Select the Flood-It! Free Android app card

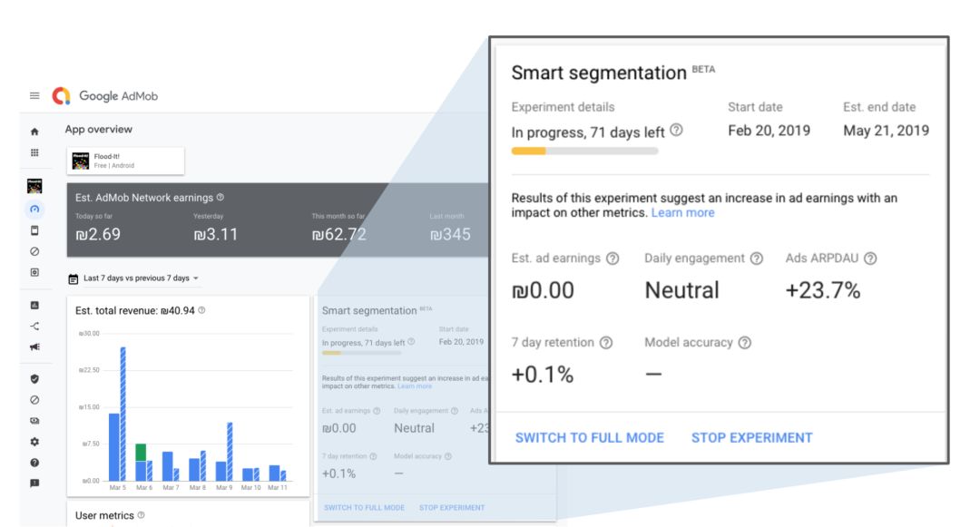pos(125,161)
